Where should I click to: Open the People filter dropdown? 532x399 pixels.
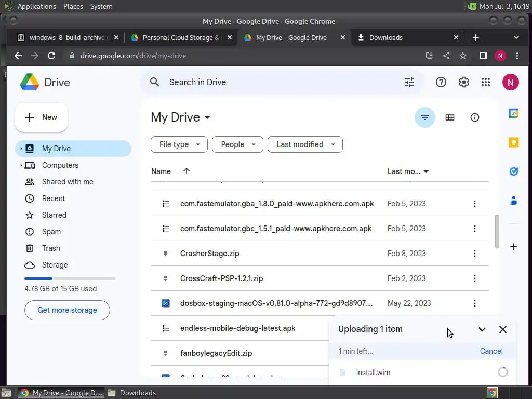237,144
